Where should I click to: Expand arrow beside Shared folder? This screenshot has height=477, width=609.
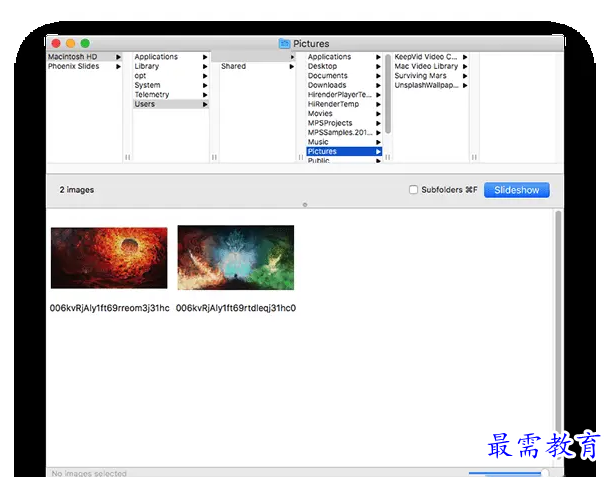(x=291, y=66)
